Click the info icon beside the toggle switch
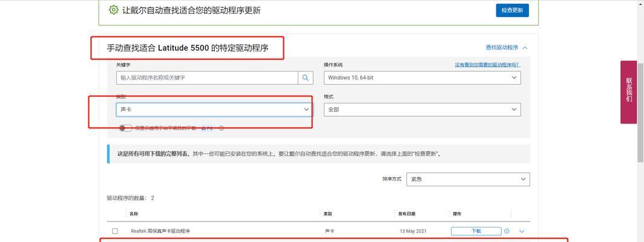The height and width of the screenshot is (242, 644). click(222, 128)
